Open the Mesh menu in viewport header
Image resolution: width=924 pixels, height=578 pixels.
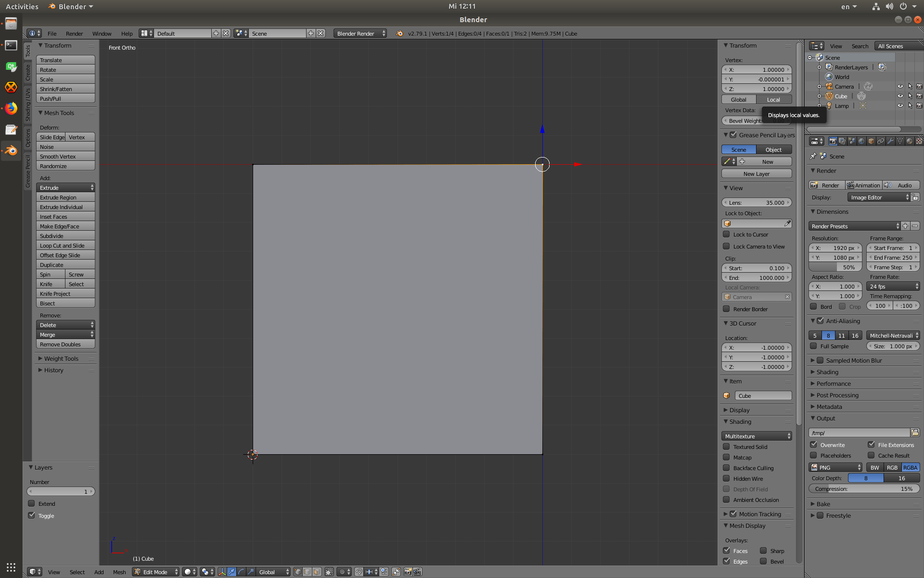point(119,572)
